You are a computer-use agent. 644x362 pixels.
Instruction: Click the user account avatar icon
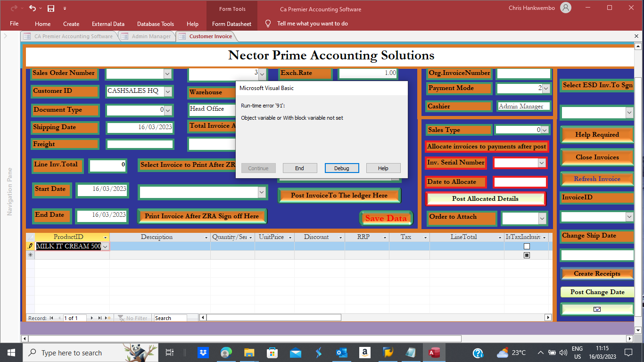[x=566, y=8]
